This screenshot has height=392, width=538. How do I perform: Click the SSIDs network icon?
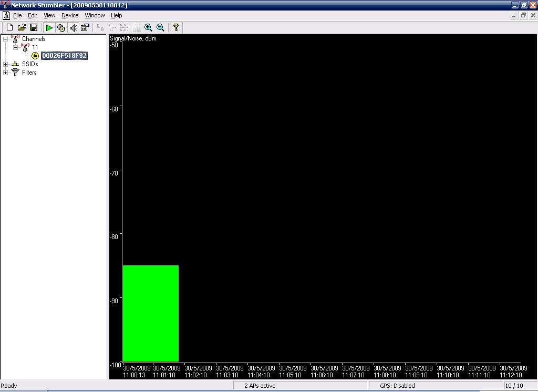15,64
